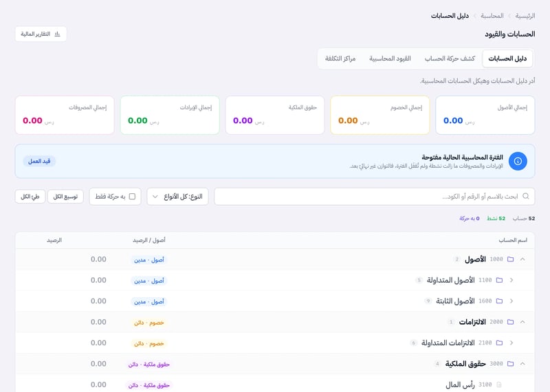Select the حقوق الملكية summary card
Screen dimensions: 550x392
click(275, 115)
